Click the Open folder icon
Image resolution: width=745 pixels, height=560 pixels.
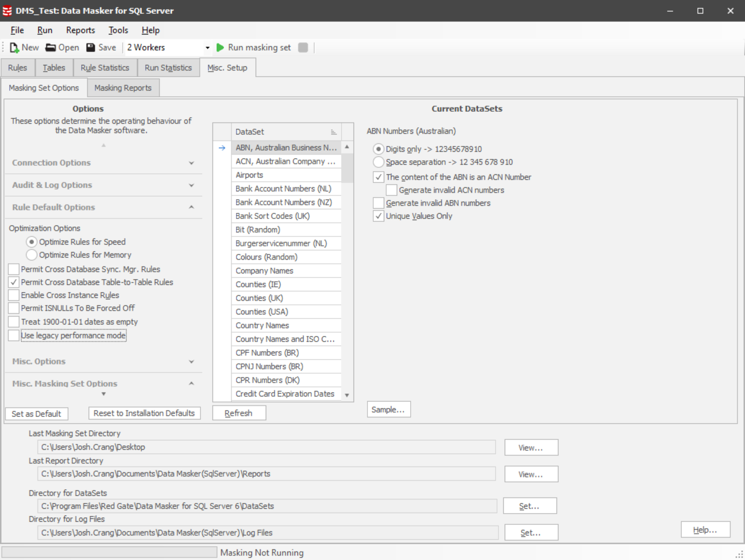click(50, 48)
